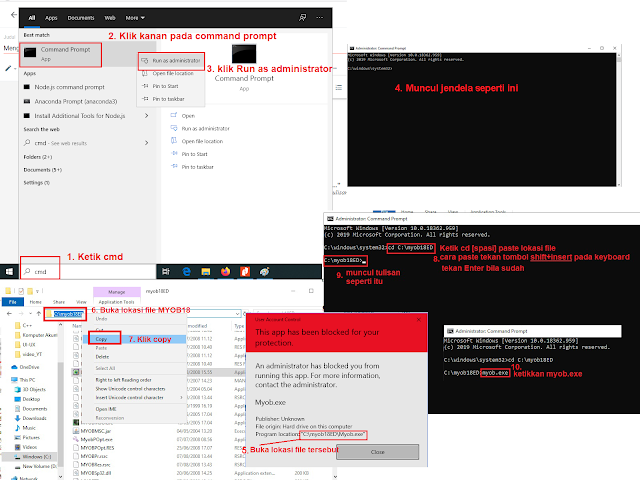Open the File tab in File Explorer
Image resolution: width=640 pixels, height=480 pixels.
click(13, 302)
